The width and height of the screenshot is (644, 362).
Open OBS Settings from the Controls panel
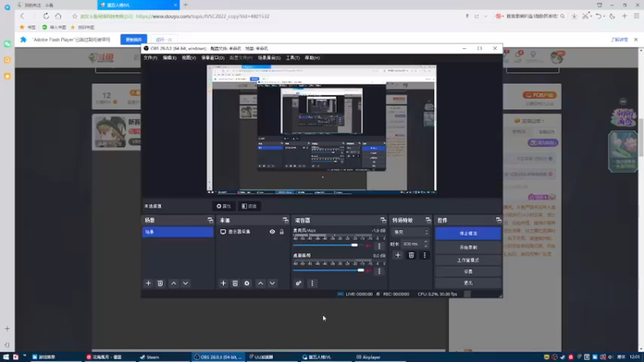(469, 272)
